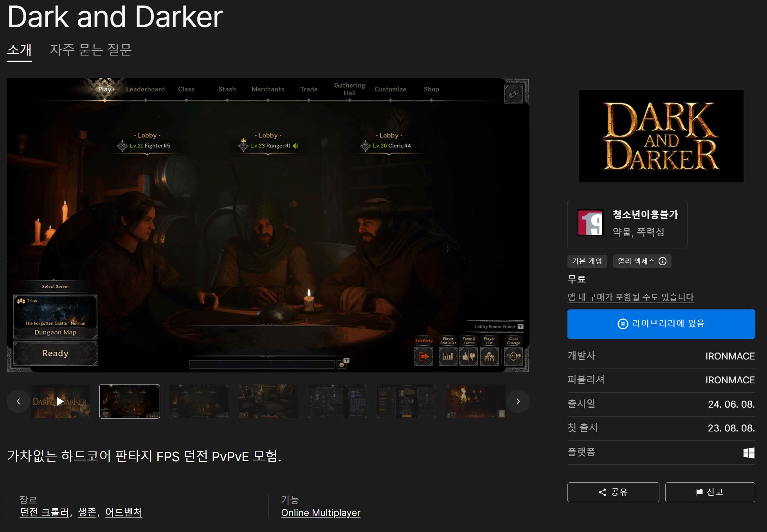Play the Dark and Darker trailer thumbnail
The width and height of the screenshot is (767, 532).
60,401
